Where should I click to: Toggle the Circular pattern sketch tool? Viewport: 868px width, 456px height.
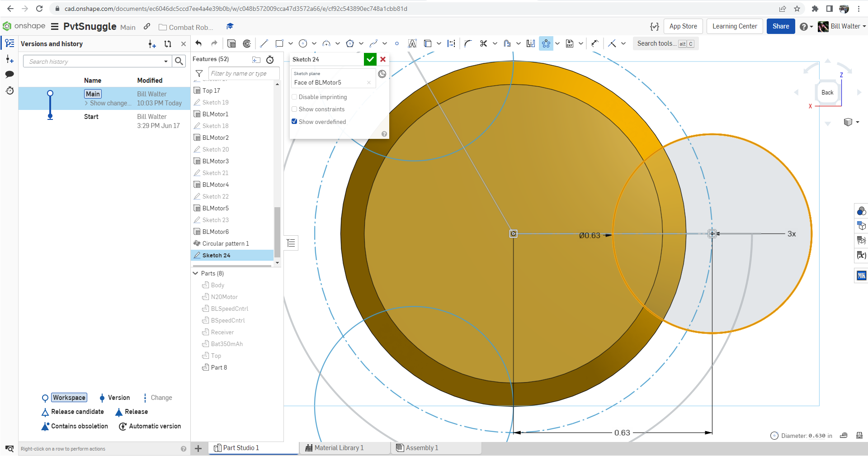546,43
